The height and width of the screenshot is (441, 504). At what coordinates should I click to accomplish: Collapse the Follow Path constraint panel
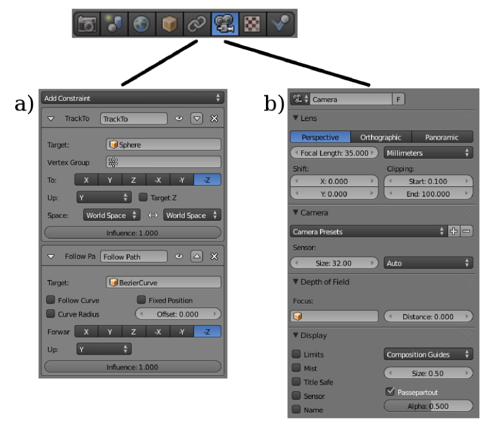[x=51, y=257]
